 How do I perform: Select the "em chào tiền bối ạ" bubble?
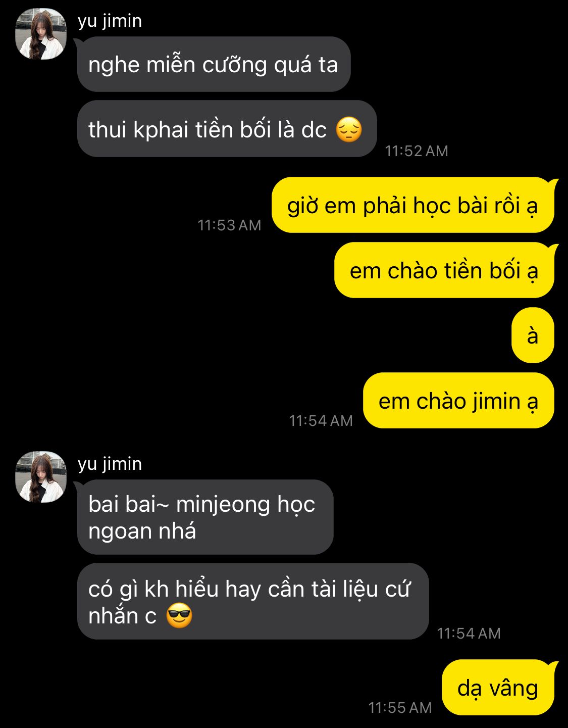click(444, 270)
